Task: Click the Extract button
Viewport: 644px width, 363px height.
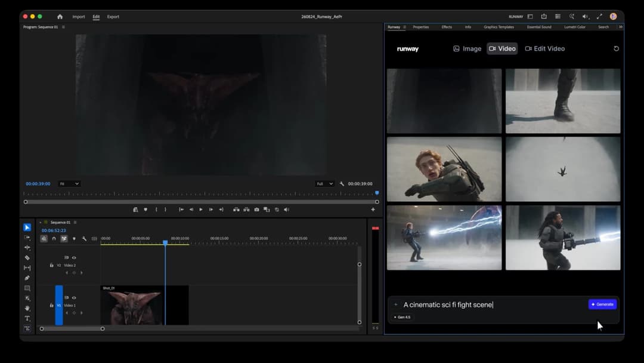Action: [x=246, y=210]
